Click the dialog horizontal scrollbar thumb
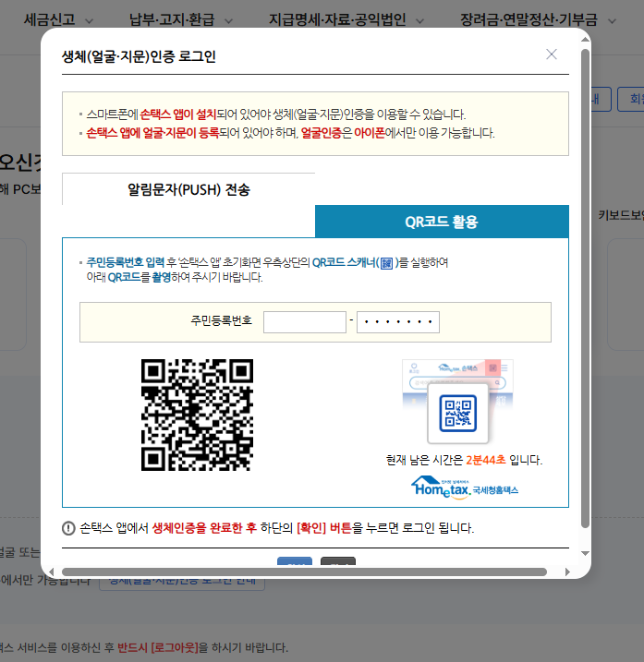Image resolution: width=644 pixels, height=662 pixels. tap(304, 572)
